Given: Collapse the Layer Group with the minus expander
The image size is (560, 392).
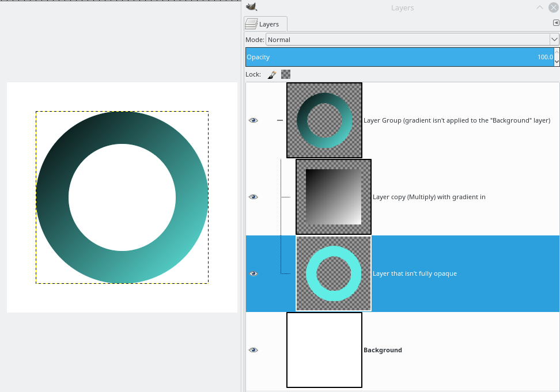Looking at the screenshot, I should pos(280,120).
